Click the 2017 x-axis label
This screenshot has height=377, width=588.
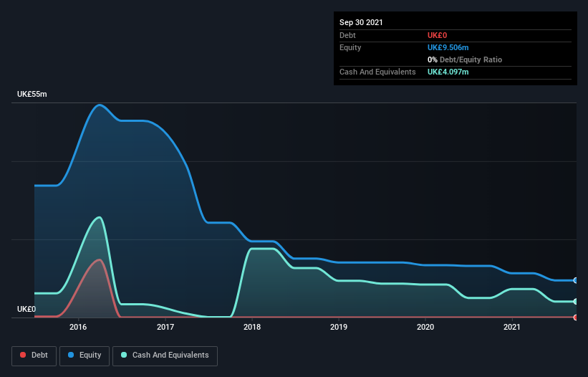click(165, 327)
